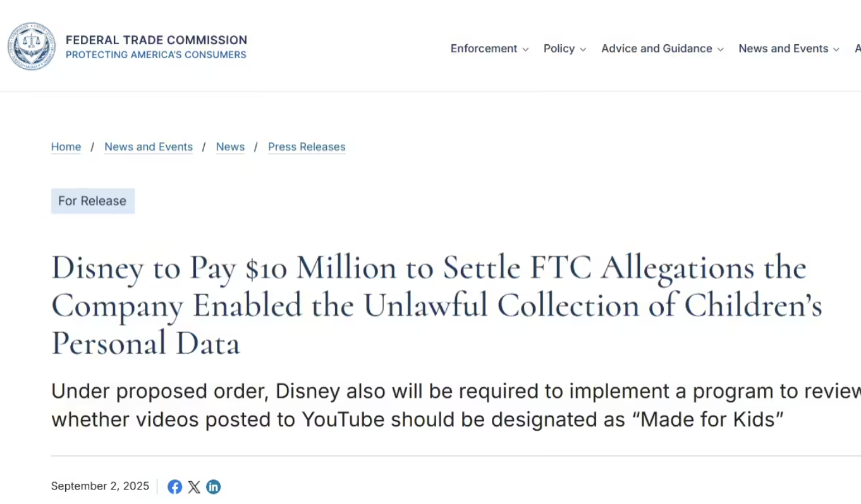861x504 pixels.
Task: Click the FTC seal logo
Action: point(32,47)
